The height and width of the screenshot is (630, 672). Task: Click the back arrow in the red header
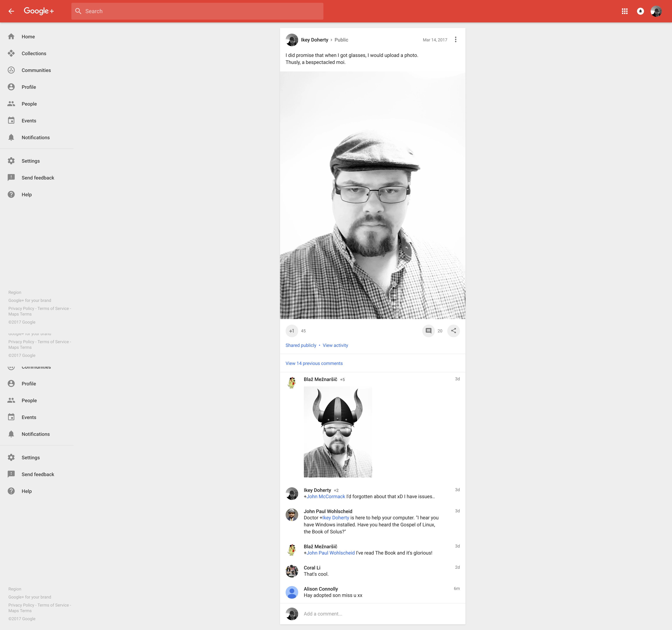tap(11, 11)
